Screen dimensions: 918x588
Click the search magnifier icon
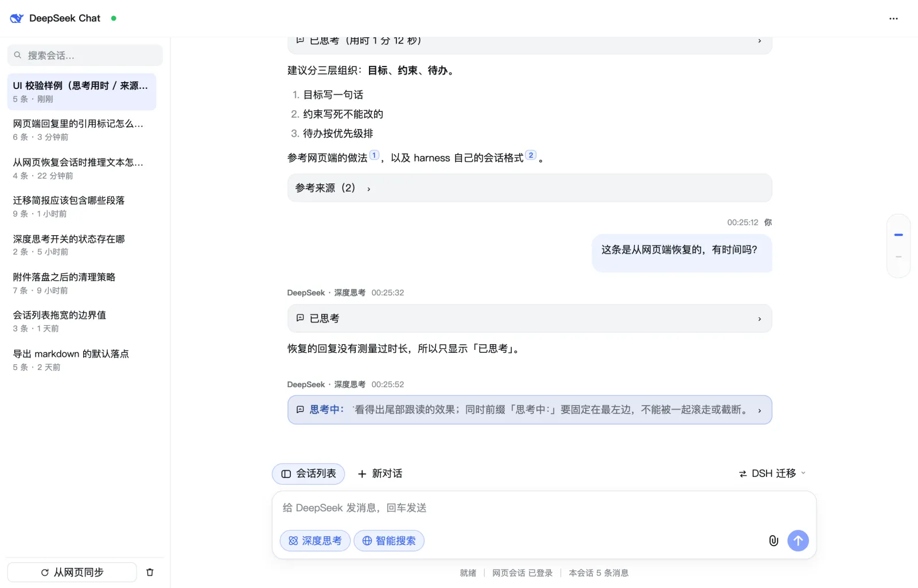click(18, 55)
